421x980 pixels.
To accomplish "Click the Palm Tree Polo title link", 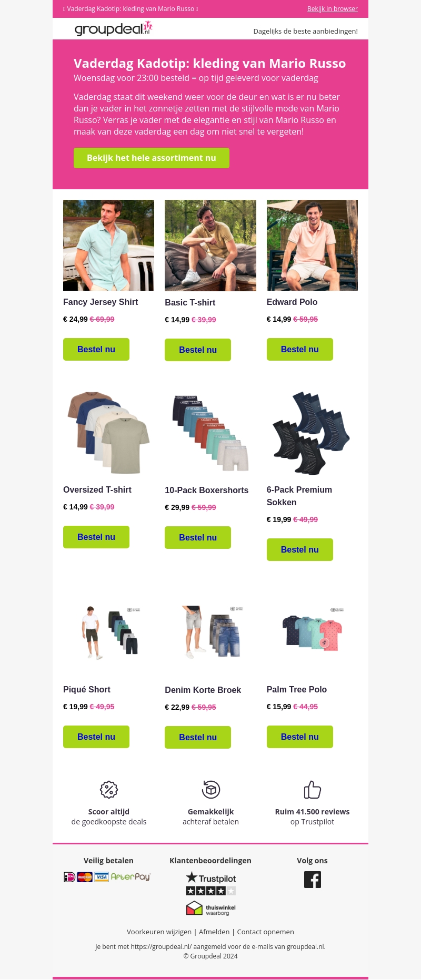I will 297,689.
